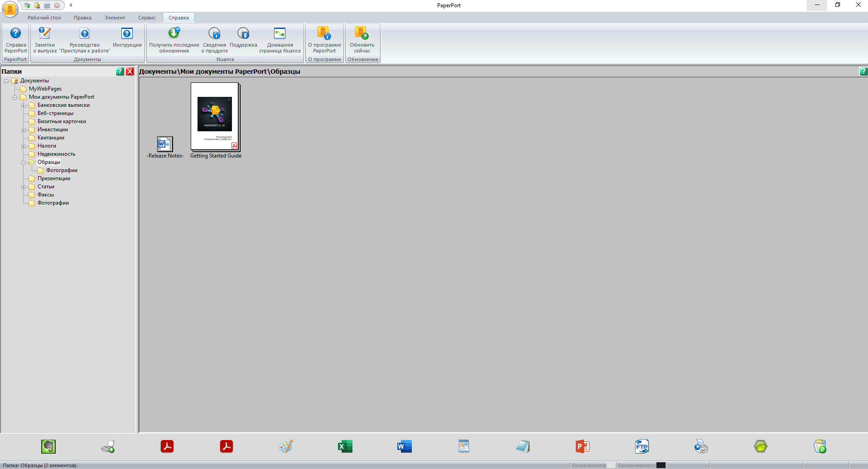Send to Evernote icon in bottom bar
This screenshot has height=469, width=868.
point(48,447)
